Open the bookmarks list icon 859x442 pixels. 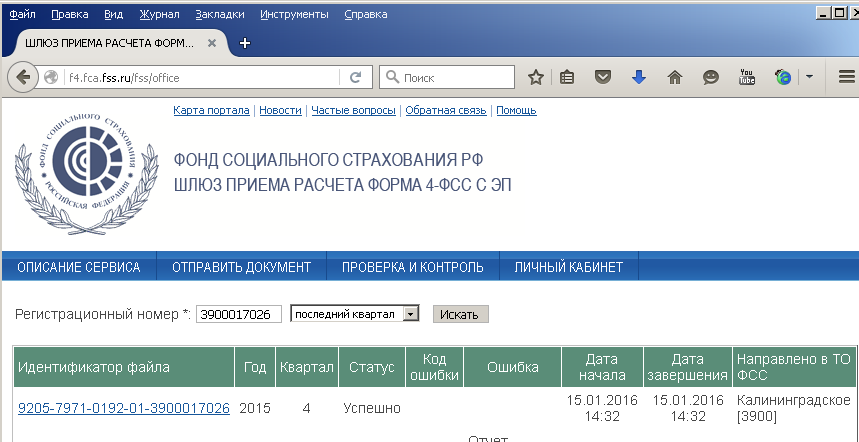567,77
